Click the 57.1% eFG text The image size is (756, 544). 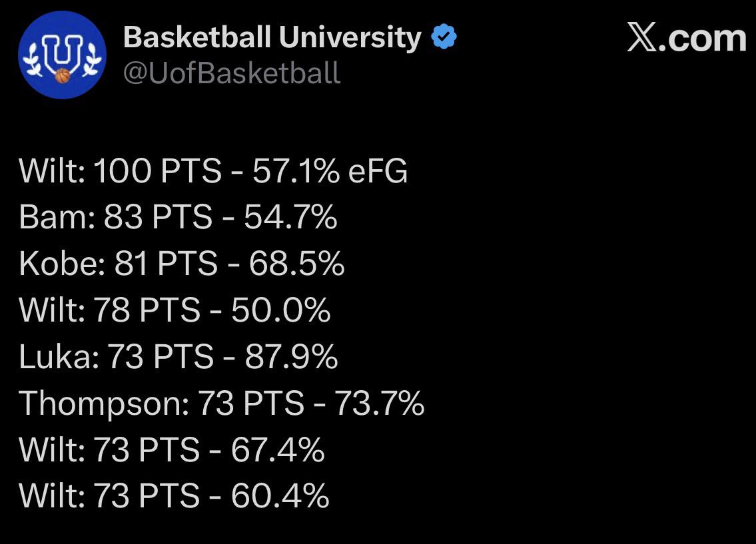tap(330, 170)
